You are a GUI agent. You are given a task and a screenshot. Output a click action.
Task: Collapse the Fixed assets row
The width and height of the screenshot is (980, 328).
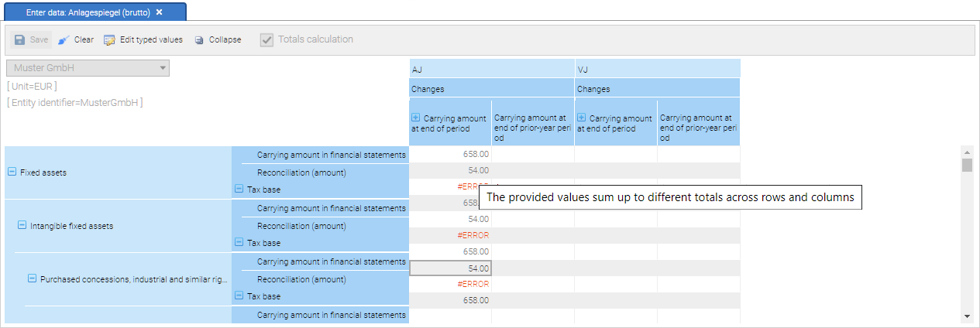(12, 173)
